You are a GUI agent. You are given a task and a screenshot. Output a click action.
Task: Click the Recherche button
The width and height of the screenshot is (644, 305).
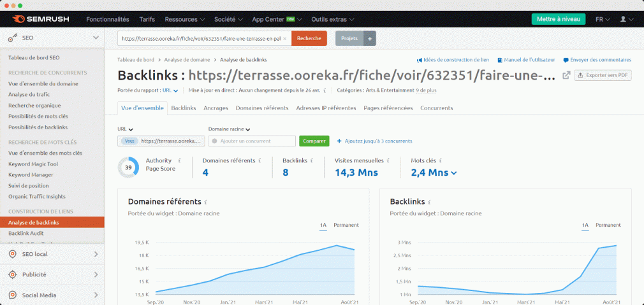pos(309,39)
